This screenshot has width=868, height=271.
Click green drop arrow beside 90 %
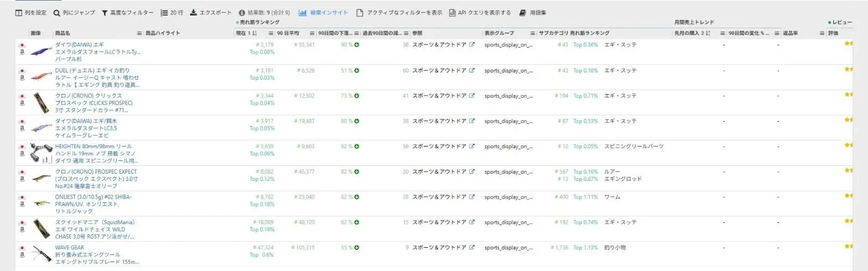pos(357,45)
